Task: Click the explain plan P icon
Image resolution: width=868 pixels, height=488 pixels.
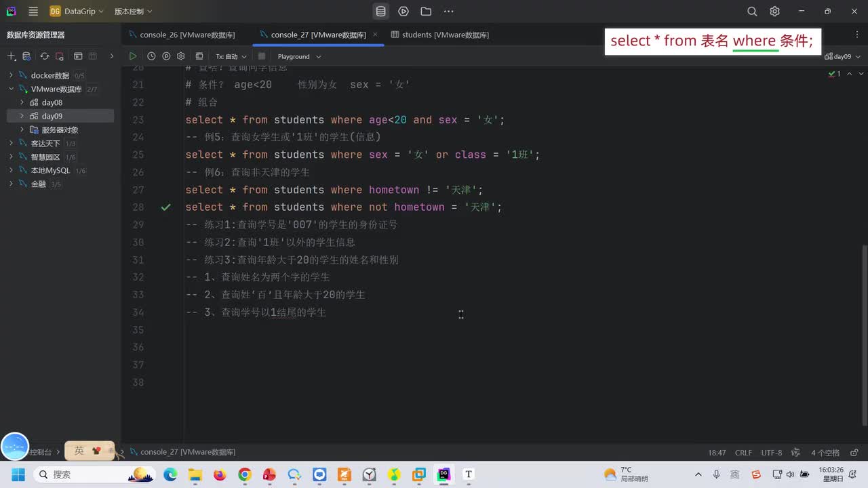Action: 166,56
